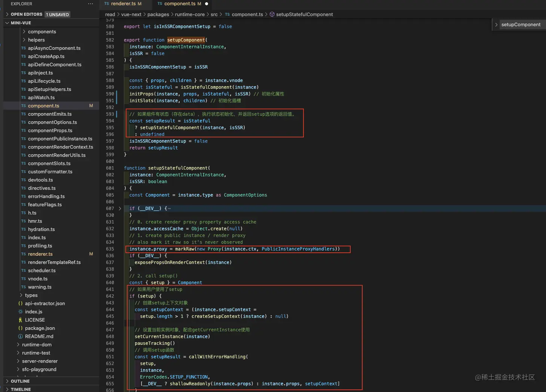Expand the runtime-dom folder

pyautogui.click(x=18, y=345)
